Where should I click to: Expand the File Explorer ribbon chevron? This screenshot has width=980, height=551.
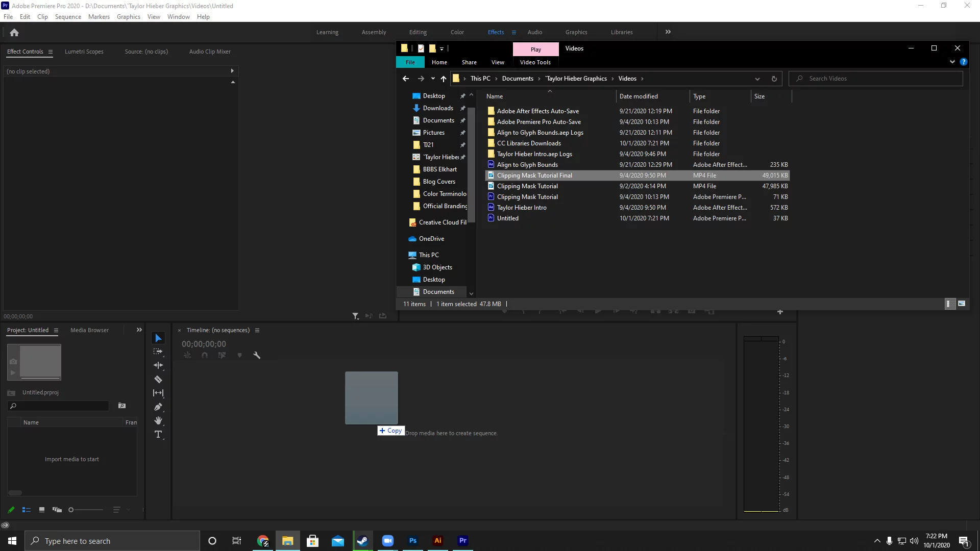952,62
